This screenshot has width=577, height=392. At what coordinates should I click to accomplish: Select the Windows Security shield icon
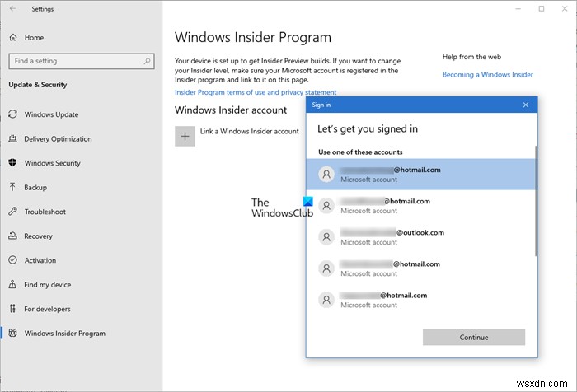point(13,162)
